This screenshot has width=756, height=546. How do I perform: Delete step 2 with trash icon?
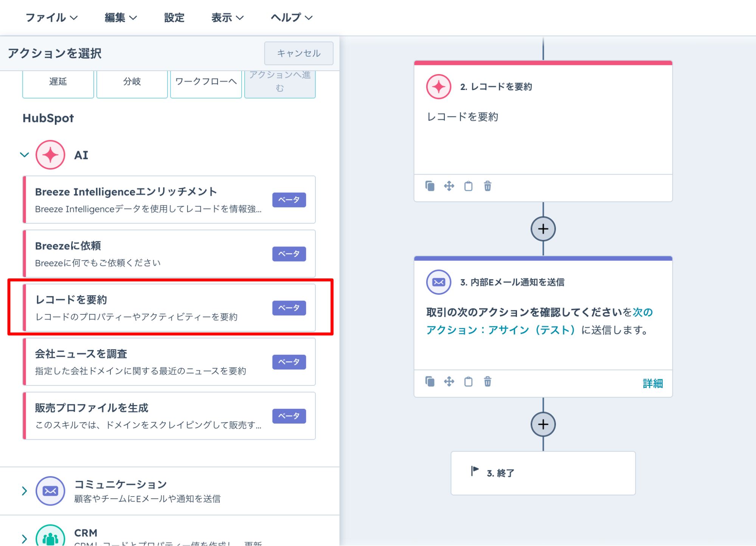tap(488, 186)
